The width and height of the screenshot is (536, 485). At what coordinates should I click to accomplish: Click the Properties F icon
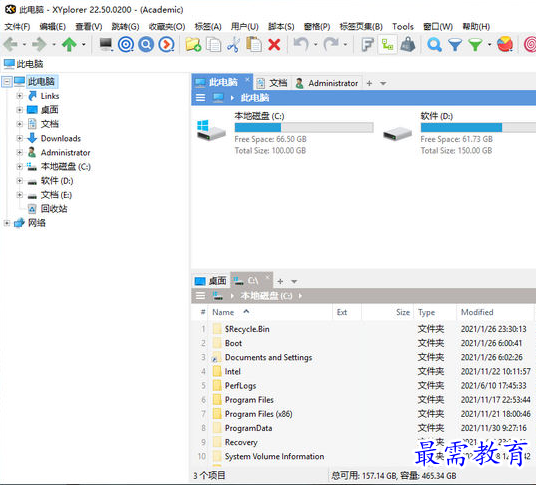click(x=367, y=44)
